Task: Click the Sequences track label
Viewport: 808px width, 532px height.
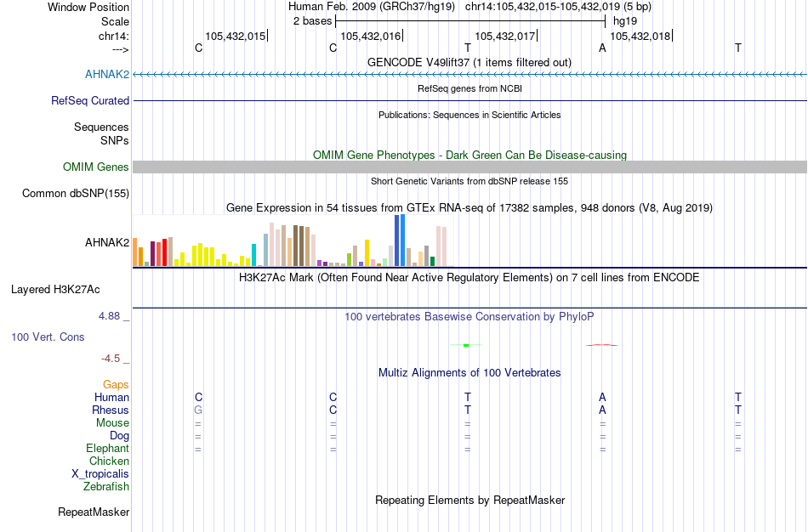Action: 101,127
